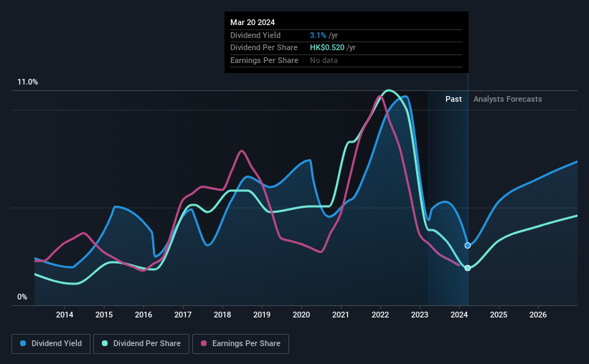The image size is (589, 364).
Task: Click the 2020 x-axis label
Action: [301, 315]
